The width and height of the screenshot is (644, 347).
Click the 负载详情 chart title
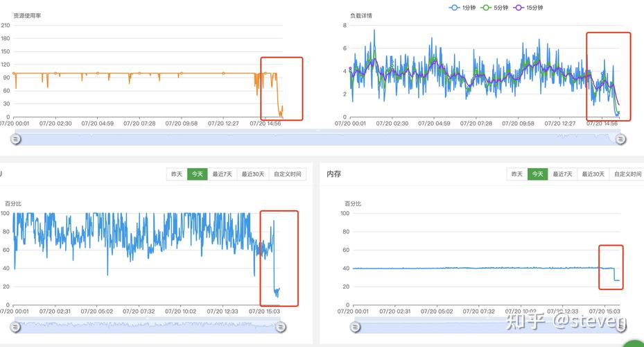(x=361, y=16)
